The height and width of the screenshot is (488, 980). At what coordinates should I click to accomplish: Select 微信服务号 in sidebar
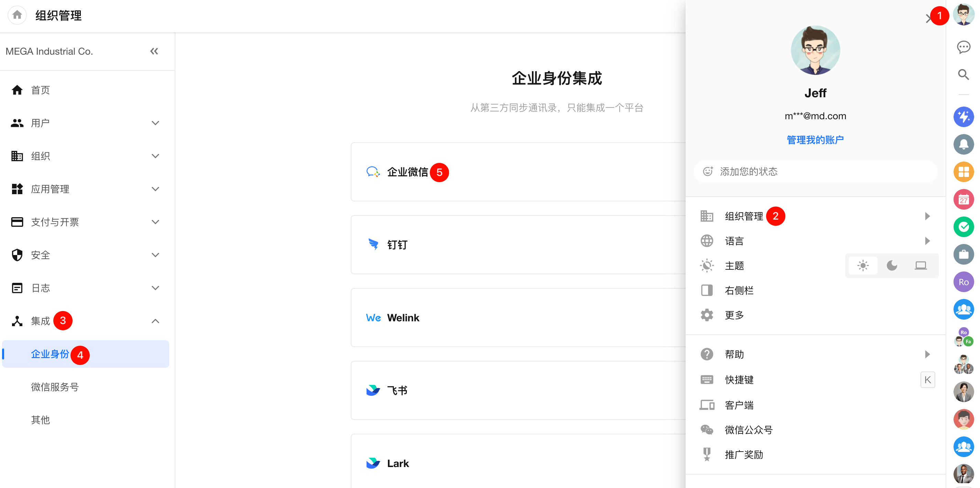point(55,387)
